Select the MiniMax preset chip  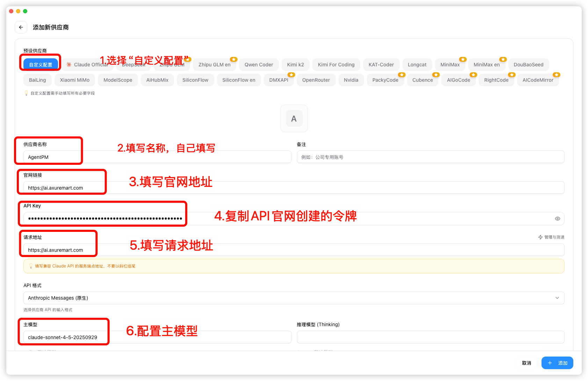point(450,65)
